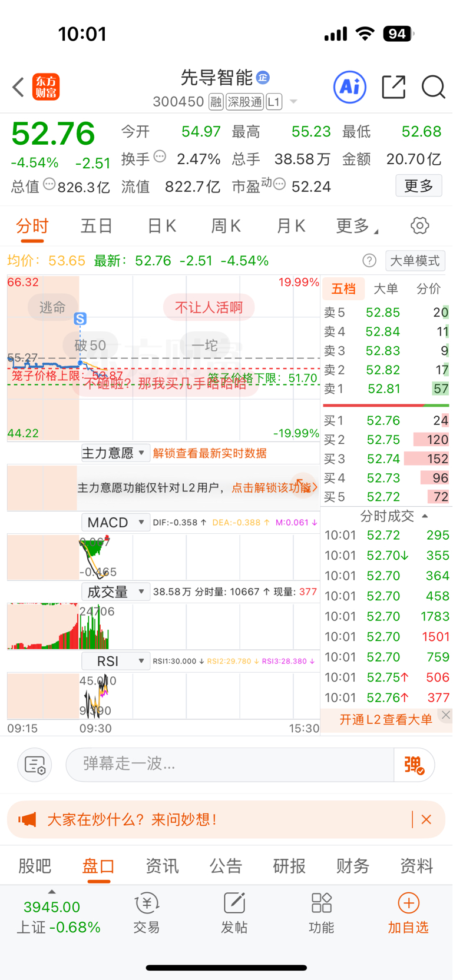Open 公告 announcements tab
Viewport: 453px width, 980px height.
[226, 866]
